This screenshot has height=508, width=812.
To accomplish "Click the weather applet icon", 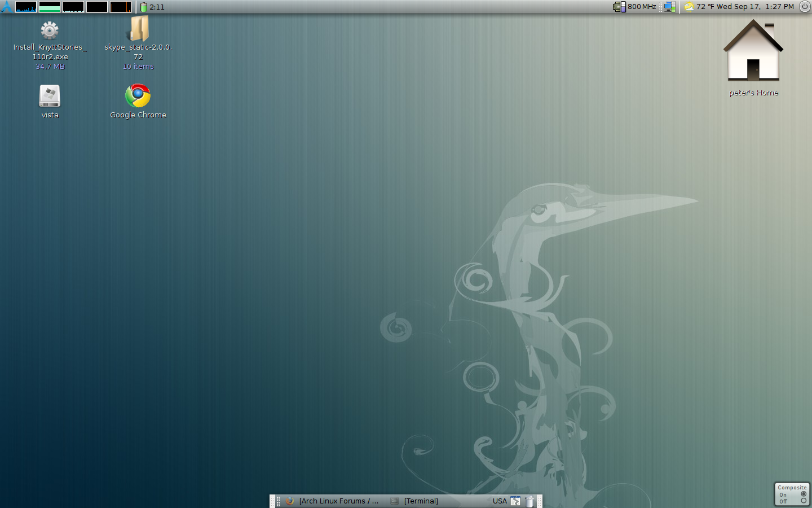I will tap(689, 7).
